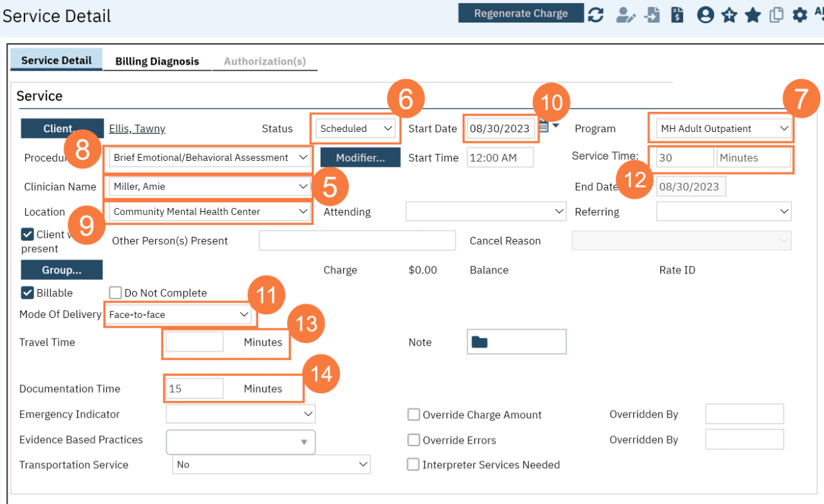Open the user profile circle icon

tap(706, 15)
